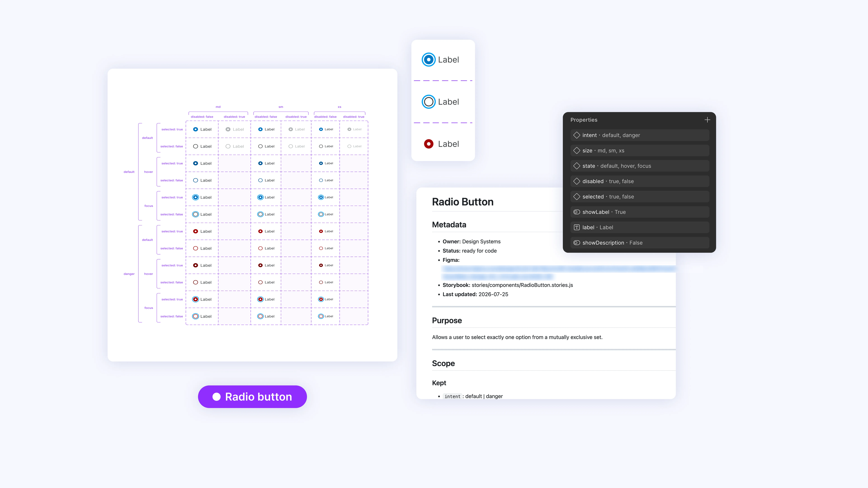
Task: Click the 'Radio Button' document heading
Action: pyautogui.click(x=463, y=202)
